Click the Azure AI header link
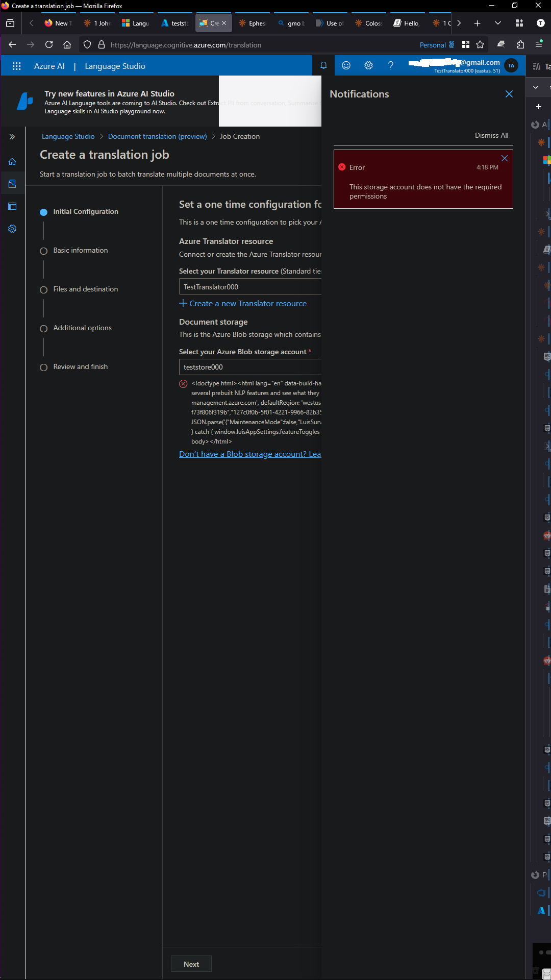 tap(49, 66)
